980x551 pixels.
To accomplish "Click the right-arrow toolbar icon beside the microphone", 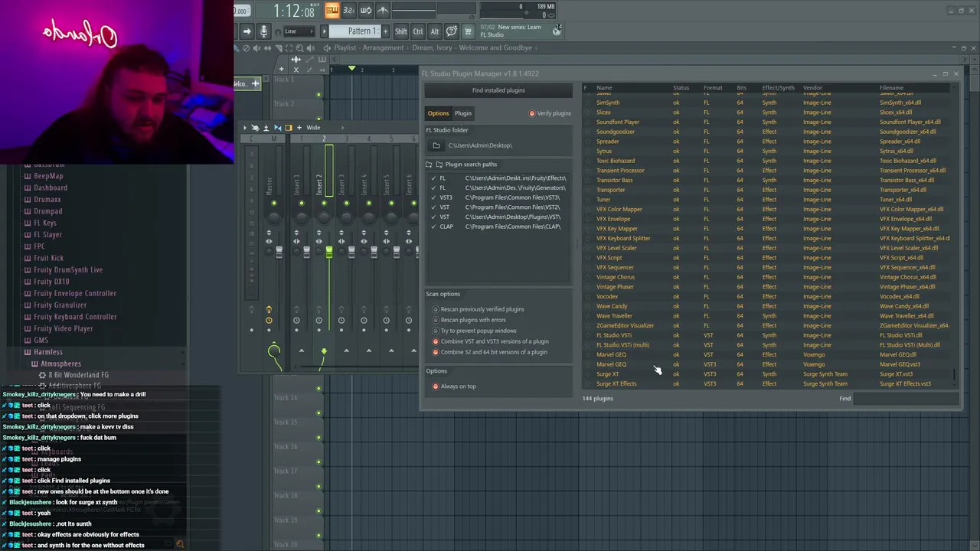I will [247, 31].
